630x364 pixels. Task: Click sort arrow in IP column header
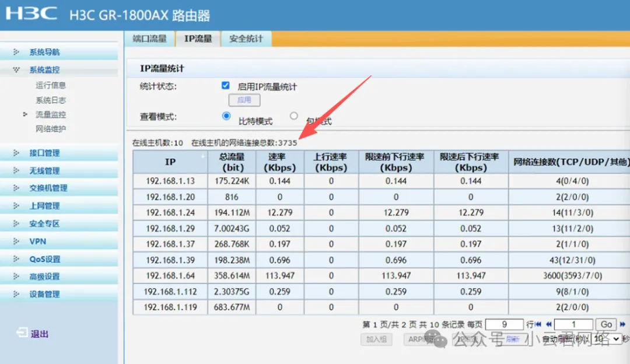[x=204, y=156]
